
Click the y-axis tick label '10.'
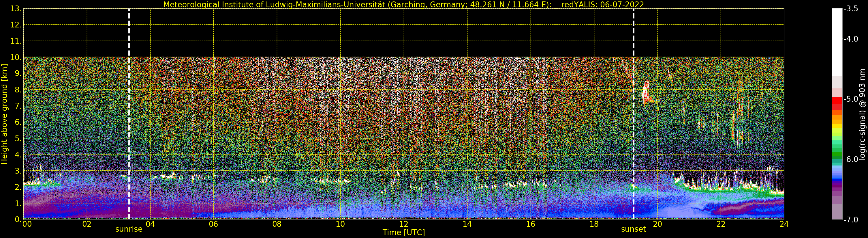pyautogui.click(x=16, y=57)
